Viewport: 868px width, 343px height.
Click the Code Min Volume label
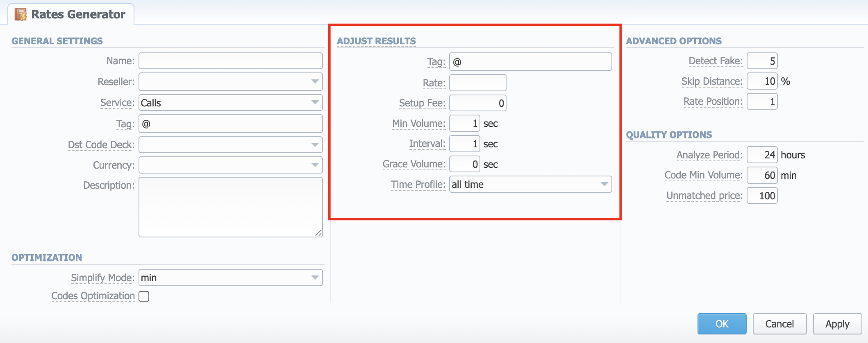pos(704,175)
